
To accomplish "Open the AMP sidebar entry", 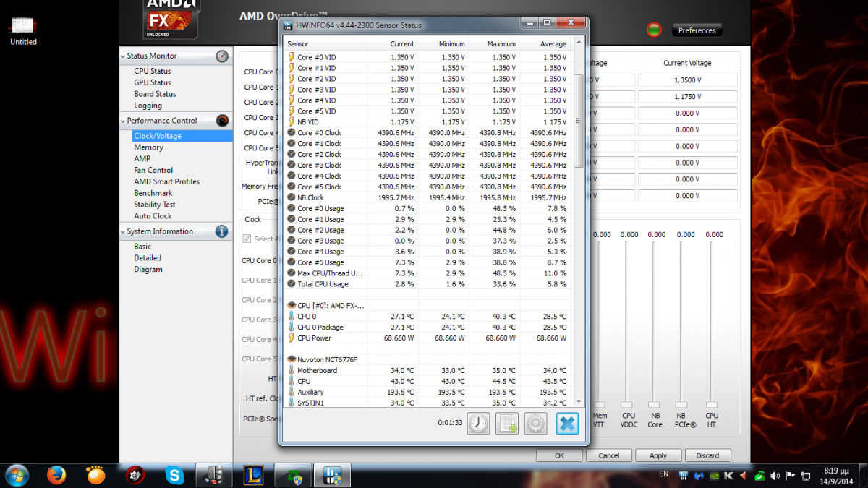I will coord(142,159).
